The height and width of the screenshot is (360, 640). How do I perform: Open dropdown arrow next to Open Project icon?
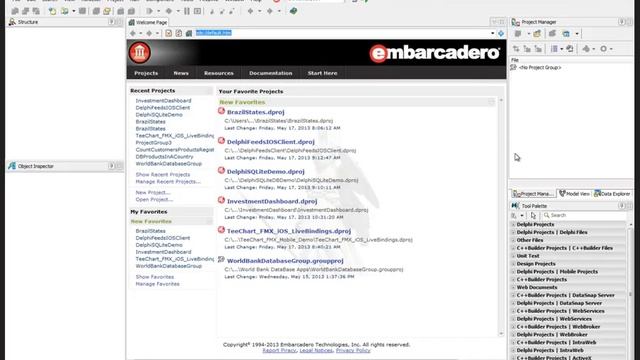pos(73,11)
